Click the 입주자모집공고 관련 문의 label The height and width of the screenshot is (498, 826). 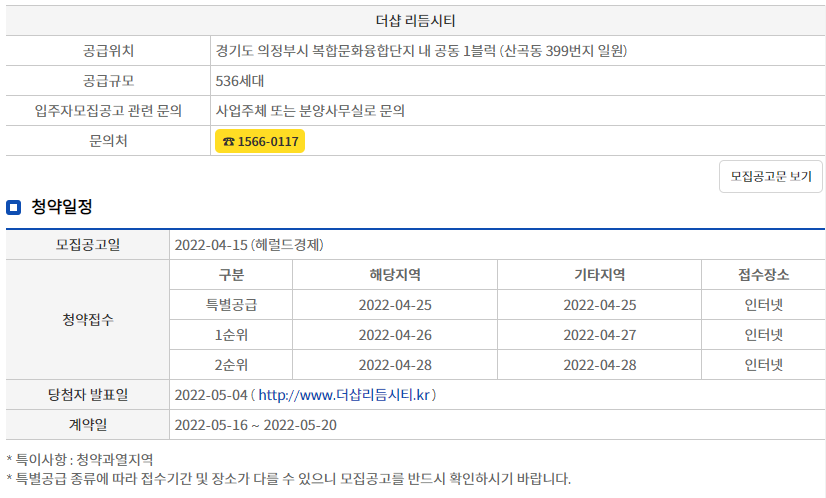[108, 111]
